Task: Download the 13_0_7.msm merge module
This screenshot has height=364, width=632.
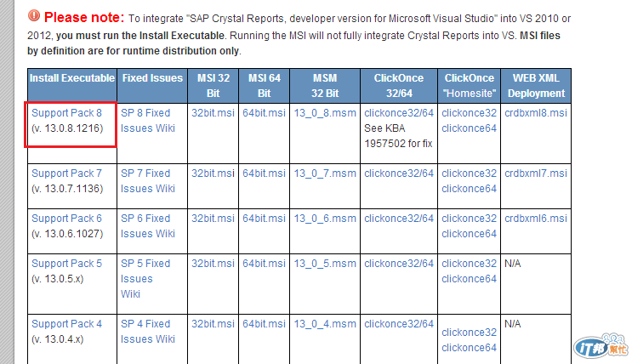Action: [x=325, y=173]
